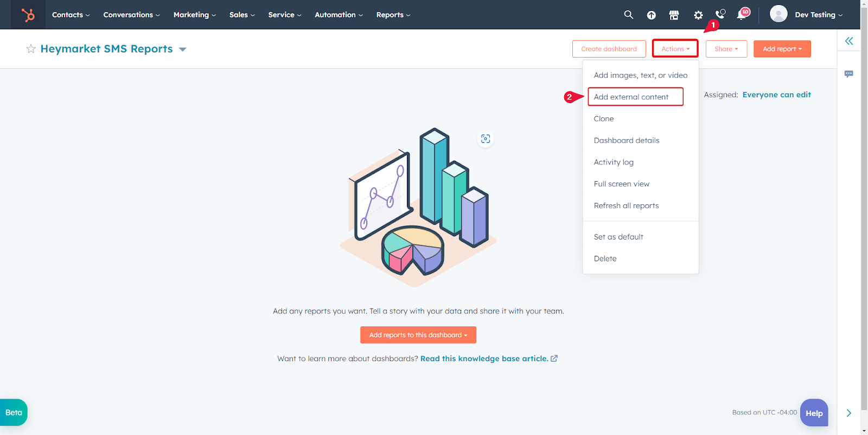This screenshot has height=435, width=868.
Task: Select Add images, text, or video
Action: click(641, 75)
